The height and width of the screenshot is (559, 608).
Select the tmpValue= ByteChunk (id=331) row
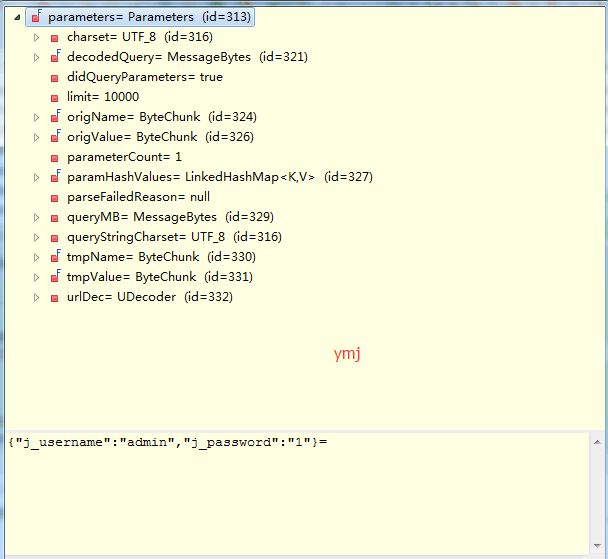click(x=160, y=277)
